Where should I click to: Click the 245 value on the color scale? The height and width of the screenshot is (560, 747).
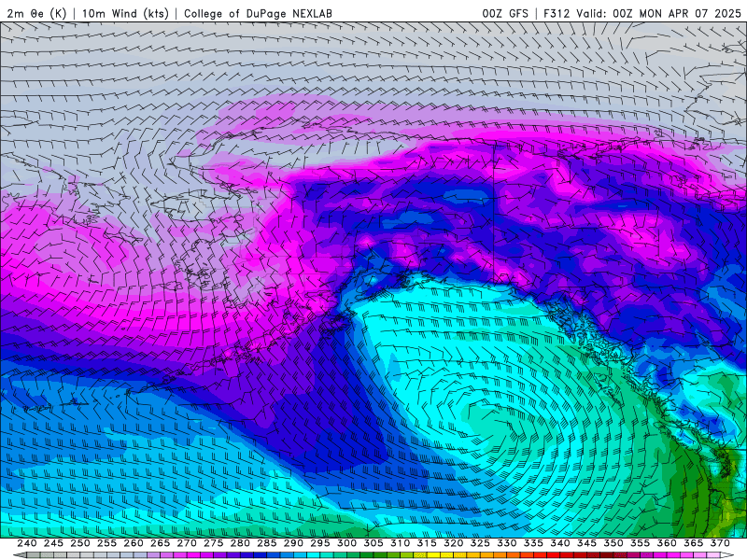click(x=53, y=543)
